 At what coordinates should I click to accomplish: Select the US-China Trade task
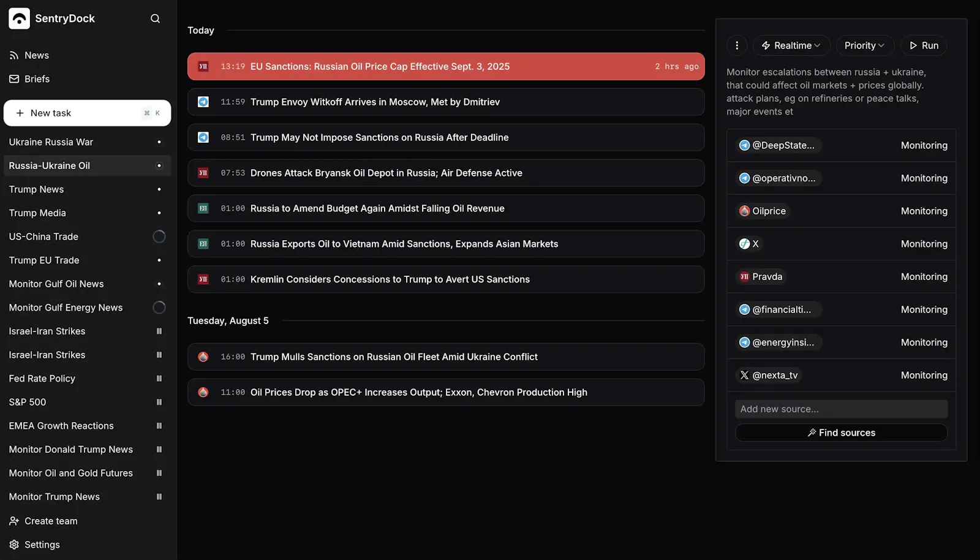(87, 236)
